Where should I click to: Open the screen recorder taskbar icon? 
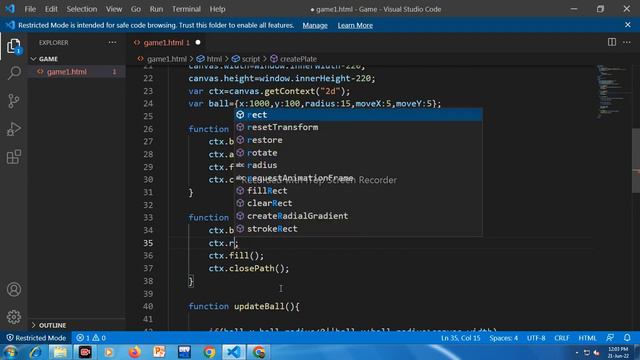pyautogui.click(x=85, y=352)
